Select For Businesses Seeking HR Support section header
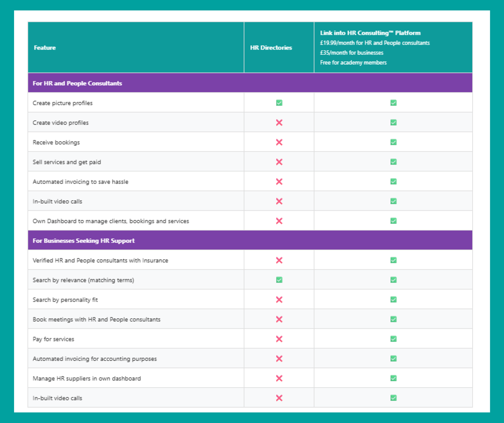 pyautogui.click(x=250, y=240)
